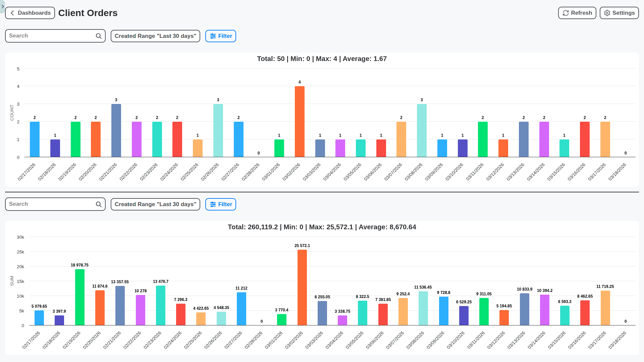Click the filter sliders icon on the bottom Filter button
The image size is (644, 362).
point(213,204)
